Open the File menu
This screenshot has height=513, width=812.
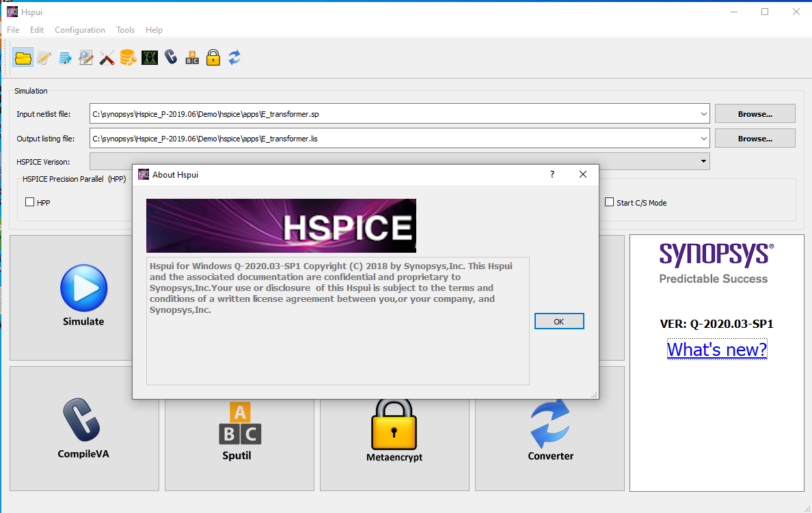pyautogui.click(x=13, y=30)
